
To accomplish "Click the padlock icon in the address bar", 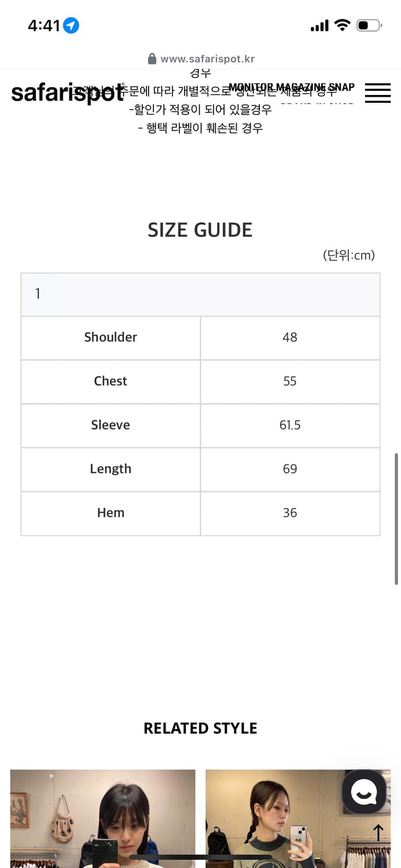I will point(152,58).
